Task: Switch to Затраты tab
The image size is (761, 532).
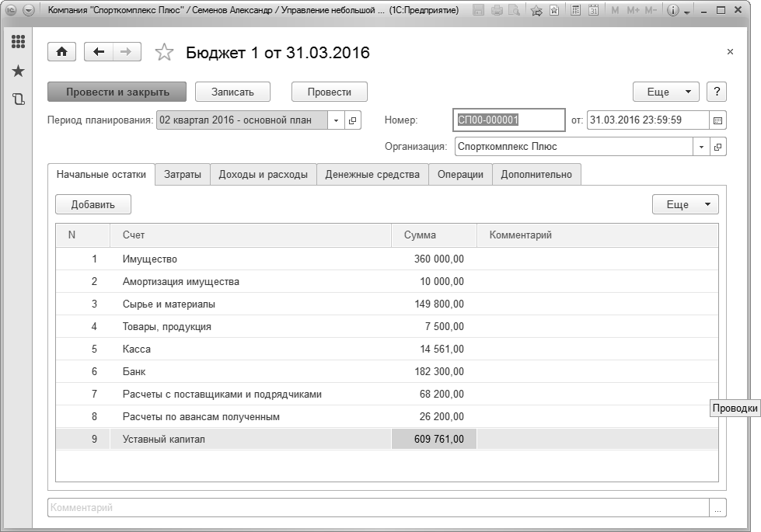Action: pyautogui.click(x=183, y=175)
